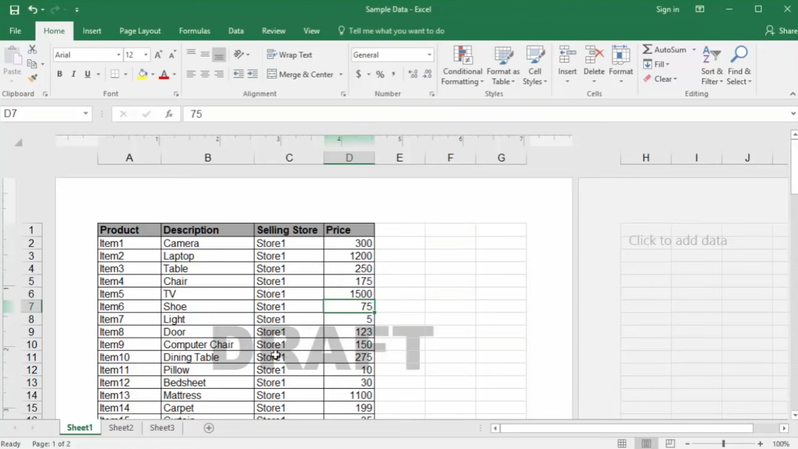
Task: Select column D header
Action: click(x=349, y=158)
